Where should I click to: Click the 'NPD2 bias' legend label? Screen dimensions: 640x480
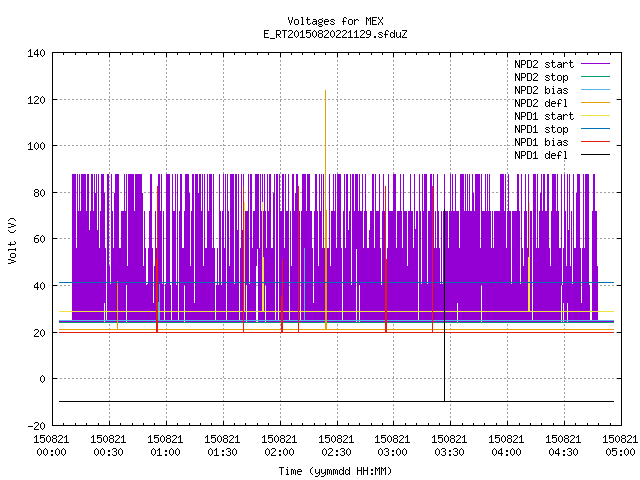pyautogui.click(x=541, y=90)
